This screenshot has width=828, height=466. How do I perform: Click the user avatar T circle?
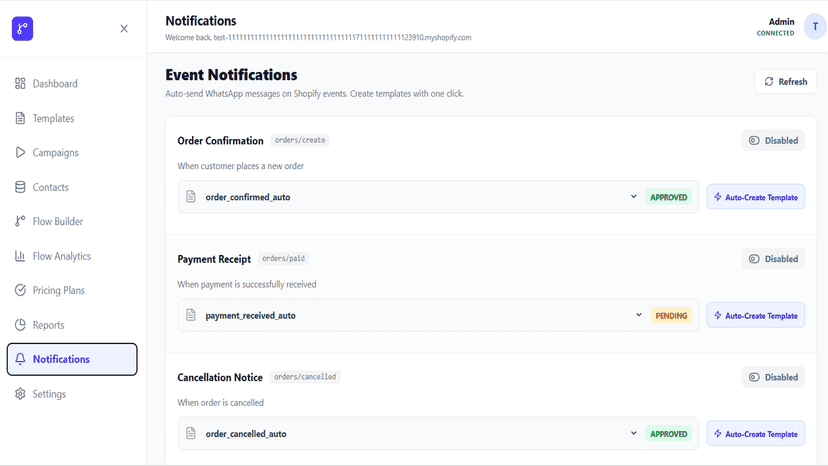(x=815, y=26)
